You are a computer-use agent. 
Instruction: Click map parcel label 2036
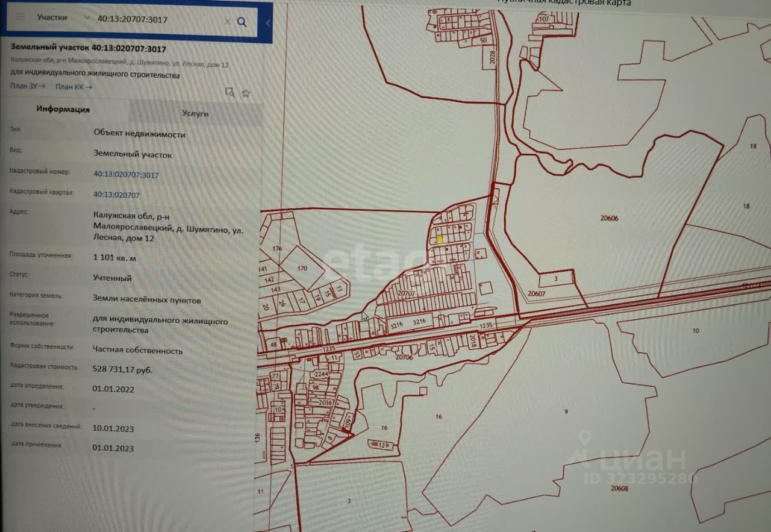tap(326, 403)
